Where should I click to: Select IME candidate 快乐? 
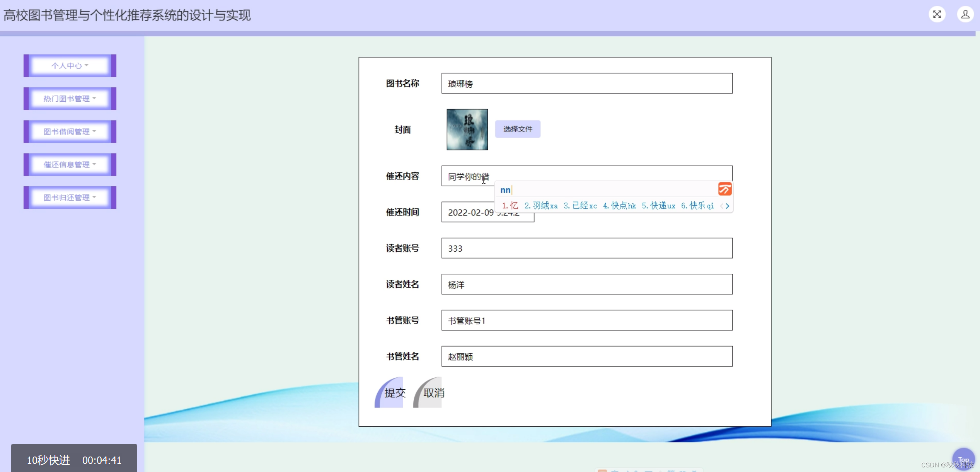click(x=697, y=206)
